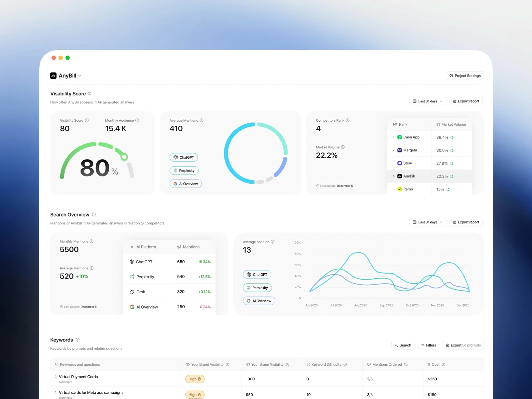The height and width of the screenshot is (399, 532).
Task: Click info icon beside megaphone Your Brand Visibility column
Action: (x=288, y=364)
